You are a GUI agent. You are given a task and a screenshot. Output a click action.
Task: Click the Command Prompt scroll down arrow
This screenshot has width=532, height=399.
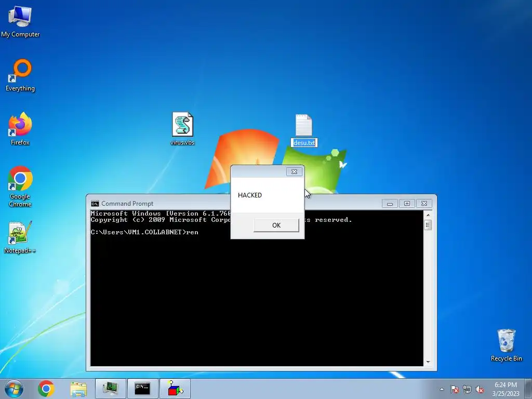point(428,362)
